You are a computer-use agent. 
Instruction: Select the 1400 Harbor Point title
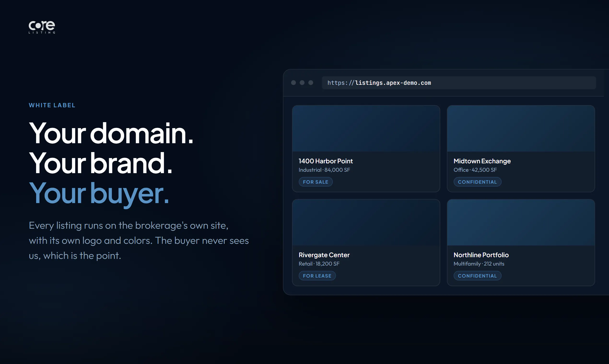tap(326, 161)
